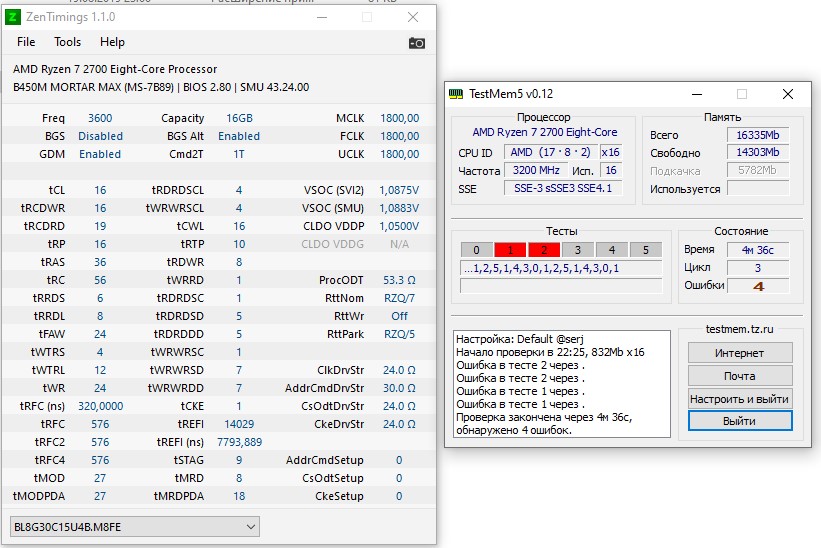Click the UCLK value 1800,00
Screen dimensions: 821x548
pos(400,154)
